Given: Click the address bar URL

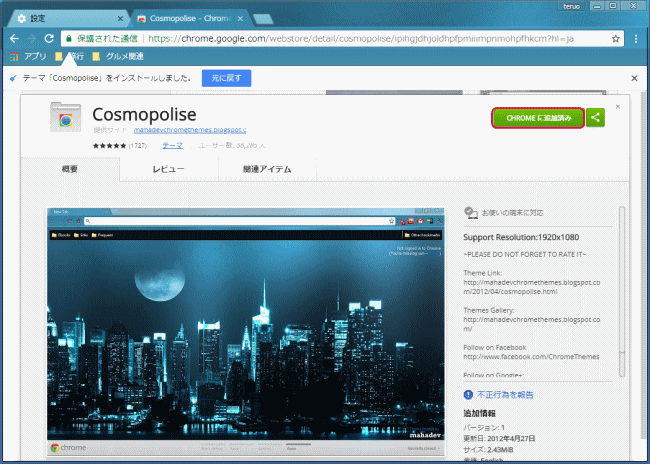Looking at the screenshot, I should [361, 39].
